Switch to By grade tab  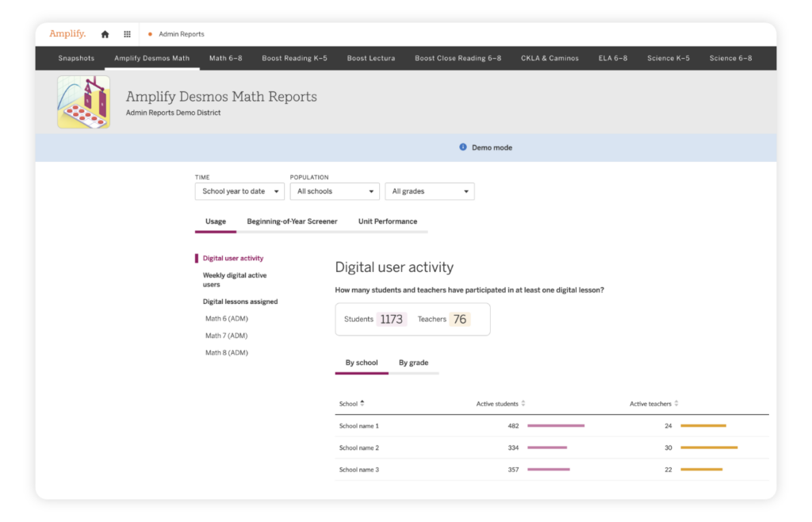[x=413, y=363]
